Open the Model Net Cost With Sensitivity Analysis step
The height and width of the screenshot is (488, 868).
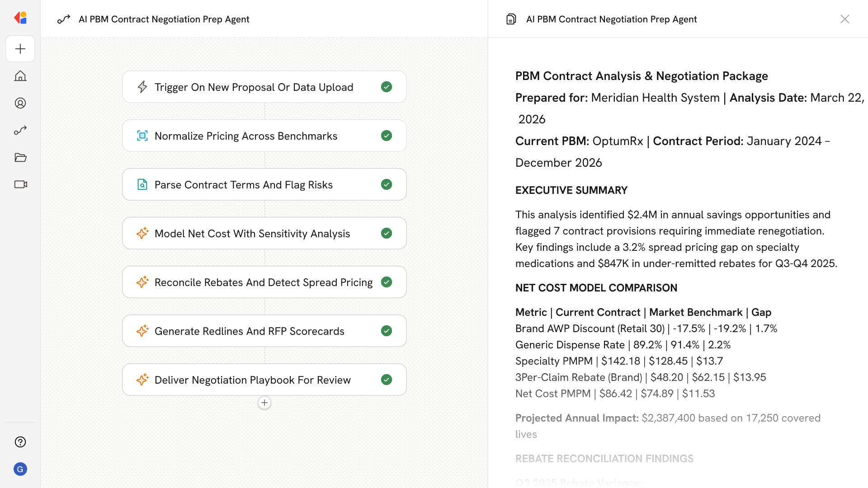coord(252,234)
